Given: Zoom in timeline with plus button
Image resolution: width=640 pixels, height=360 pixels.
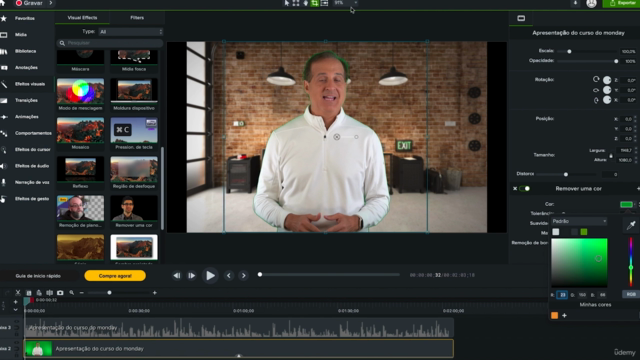Looking at the screenshot, I should (x=155, y=293).
